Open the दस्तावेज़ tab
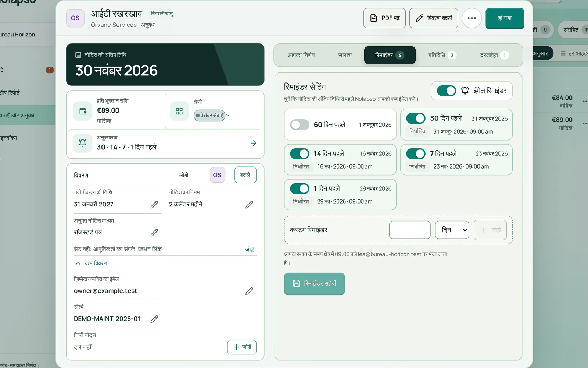The image size is (588, 368). [494, 55]
